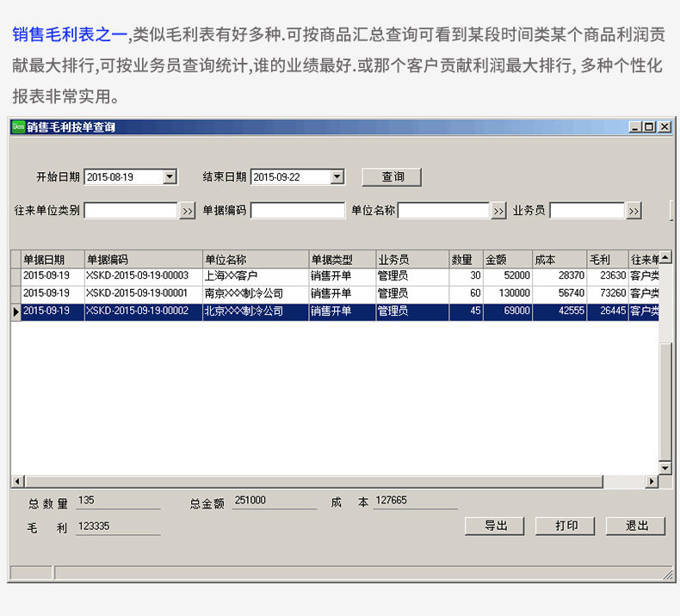Click amount cell 52000
This screenshot has height=616, width=680.
[508, 276]
